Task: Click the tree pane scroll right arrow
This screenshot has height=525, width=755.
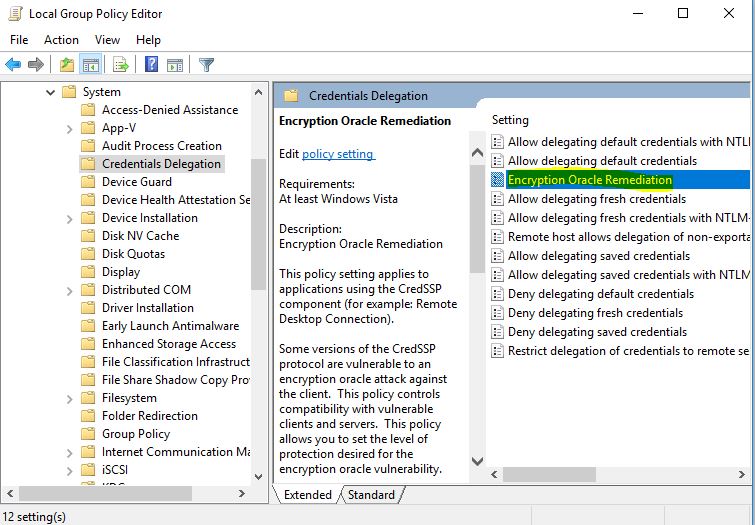Action: pyautogui.click(x=242, y=494)
